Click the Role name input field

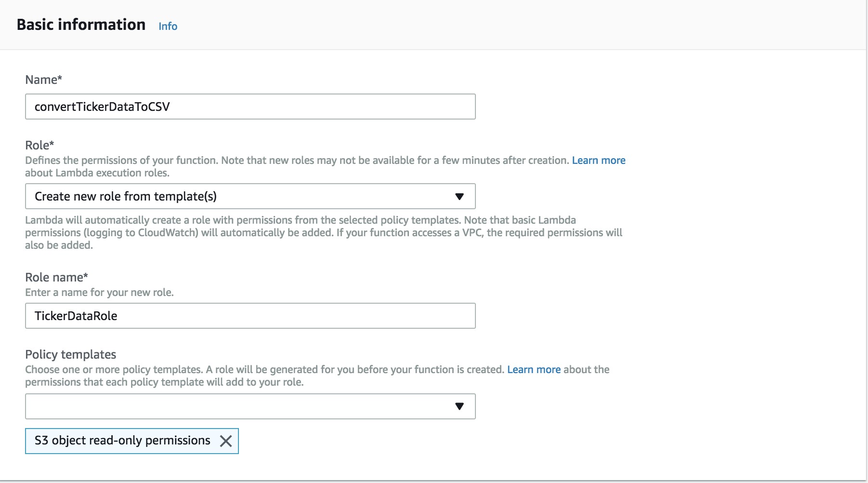coord(250,316)
